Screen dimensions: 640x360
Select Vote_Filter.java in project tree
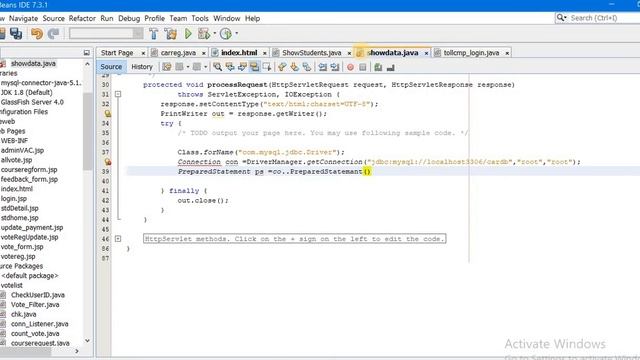(35, 304)
